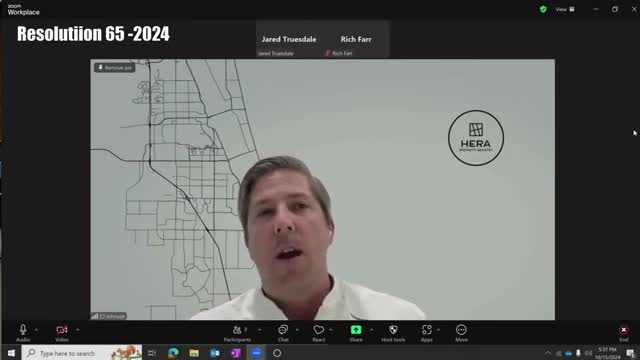This screenshot has height=360, width=640.
Task: Open OneNote from taskbar
Action: (x=236, y=353)
